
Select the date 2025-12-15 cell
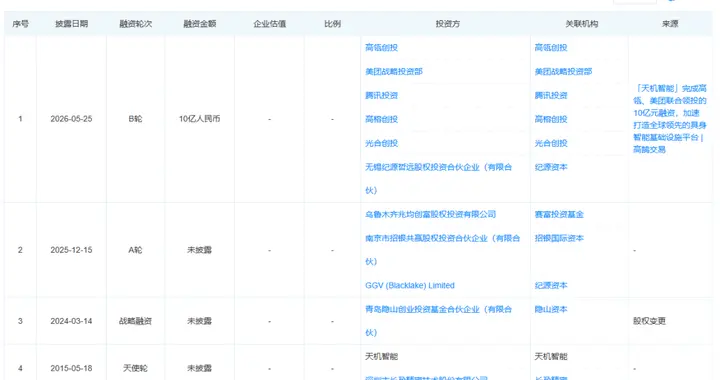[x=71, y=250]
